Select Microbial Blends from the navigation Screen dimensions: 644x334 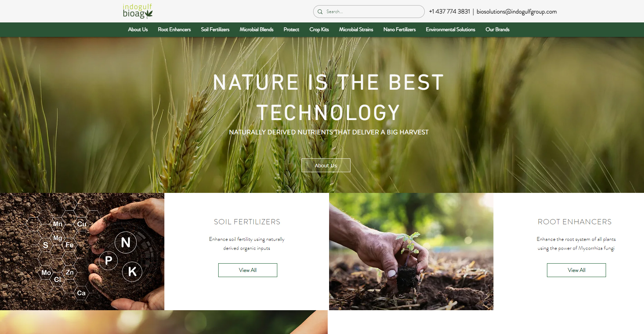(256, 30)
